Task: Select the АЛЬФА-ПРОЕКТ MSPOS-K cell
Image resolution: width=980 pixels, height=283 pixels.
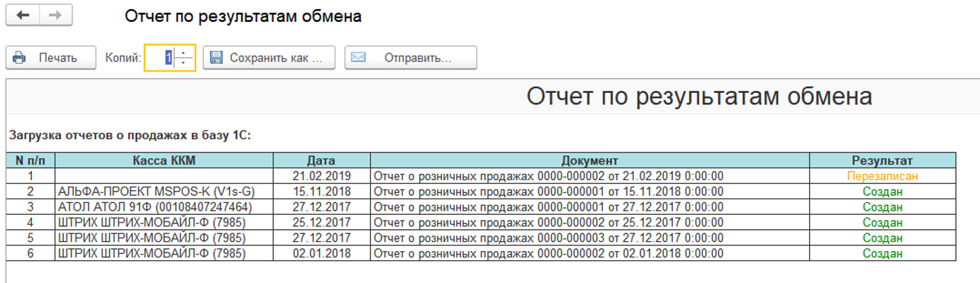Action: (x=164, y=191)
